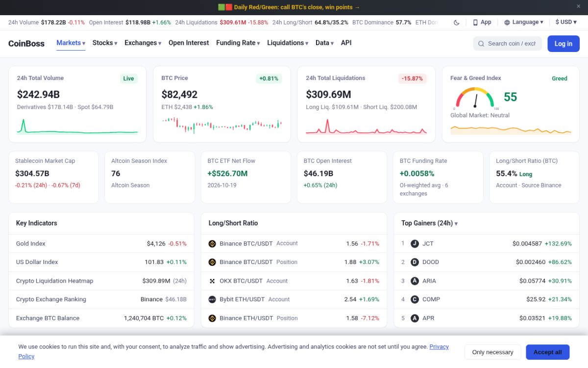This screenshot has height=368, width=588.
Task: Expand Data menu
Action: tap(324, 43)
